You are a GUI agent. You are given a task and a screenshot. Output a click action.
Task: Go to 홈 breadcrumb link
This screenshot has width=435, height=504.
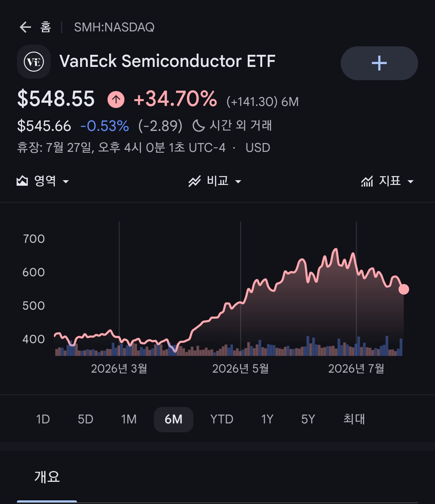46,27
